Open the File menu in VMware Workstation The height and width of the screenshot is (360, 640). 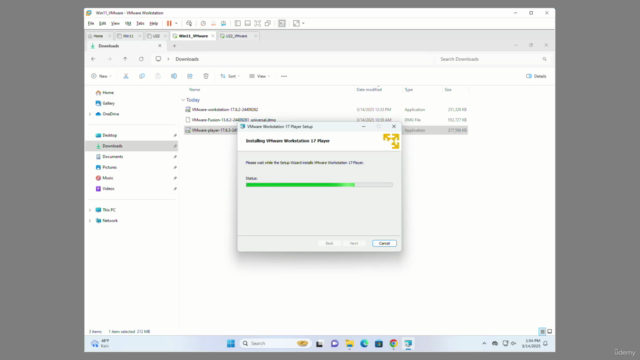91,23
